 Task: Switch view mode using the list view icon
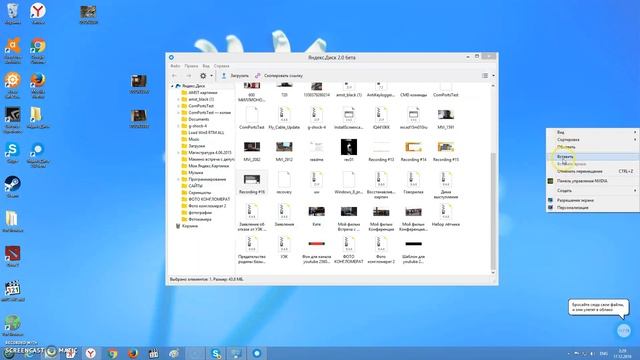(485, 76)
